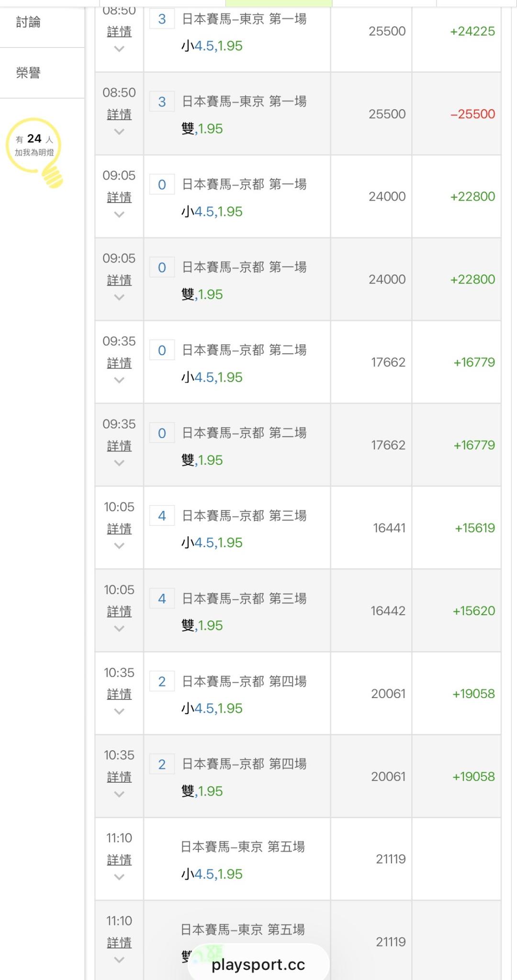Click the red -25500 result value
Screen dimensions: 517x980
[x=472, y=114]
